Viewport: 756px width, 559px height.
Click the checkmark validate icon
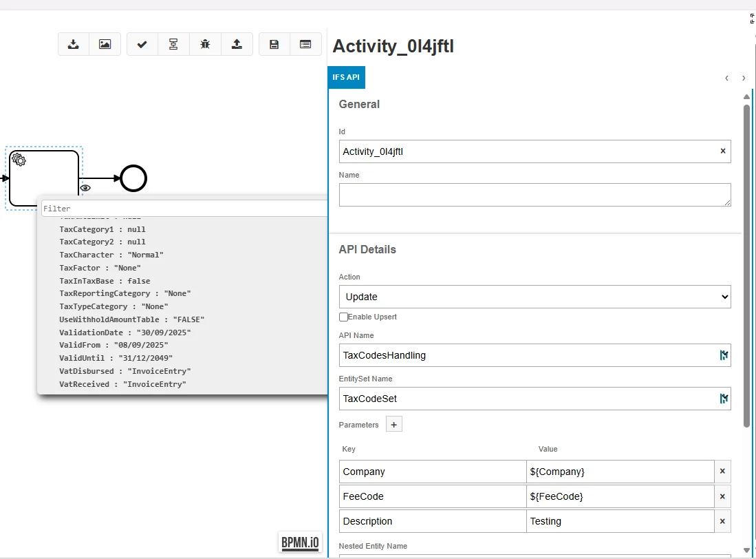(142, 44)
